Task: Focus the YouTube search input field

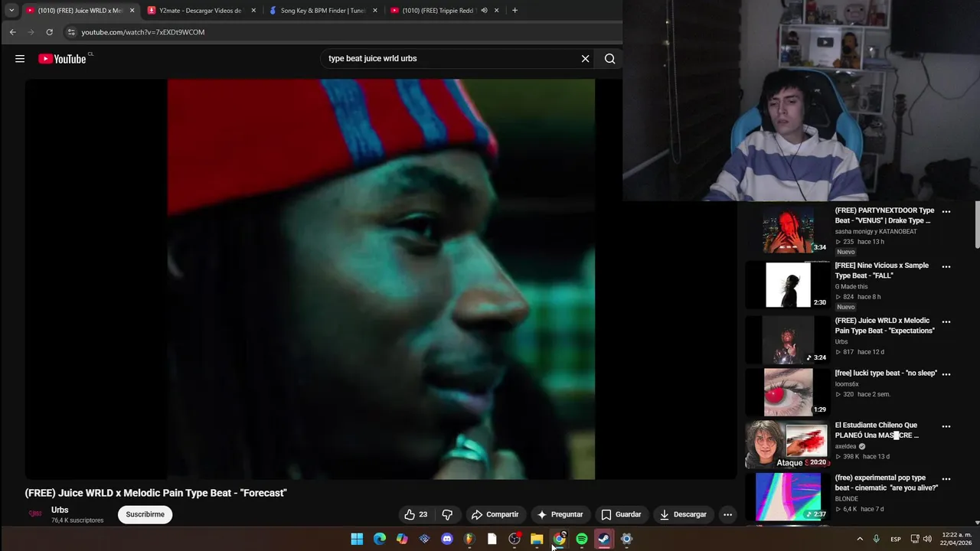Action: pos(452,58)
